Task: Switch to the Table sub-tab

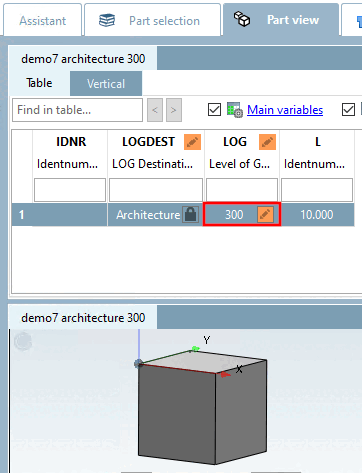Action: [39, 83]
